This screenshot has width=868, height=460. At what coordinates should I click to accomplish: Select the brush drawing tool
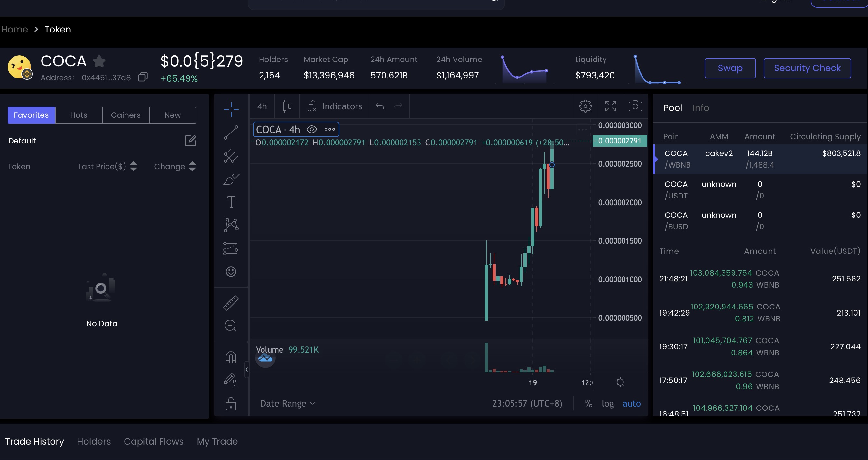231,179
